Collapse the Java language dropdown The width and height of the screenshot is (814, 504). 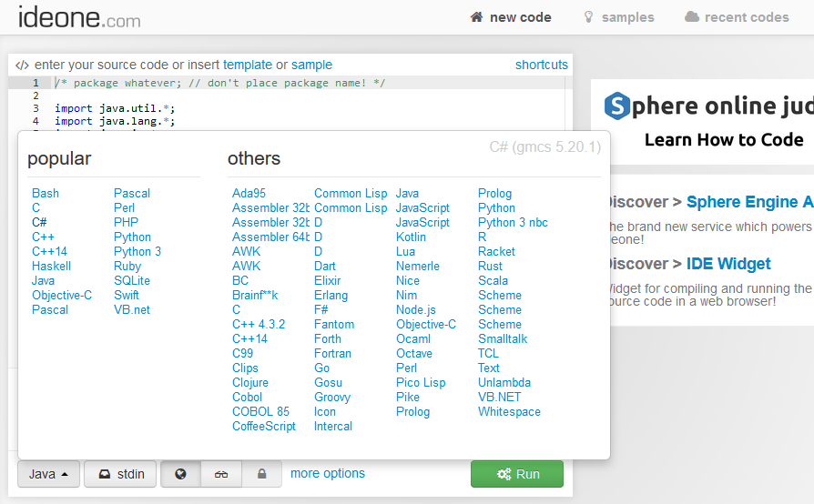tap(48, 474)
